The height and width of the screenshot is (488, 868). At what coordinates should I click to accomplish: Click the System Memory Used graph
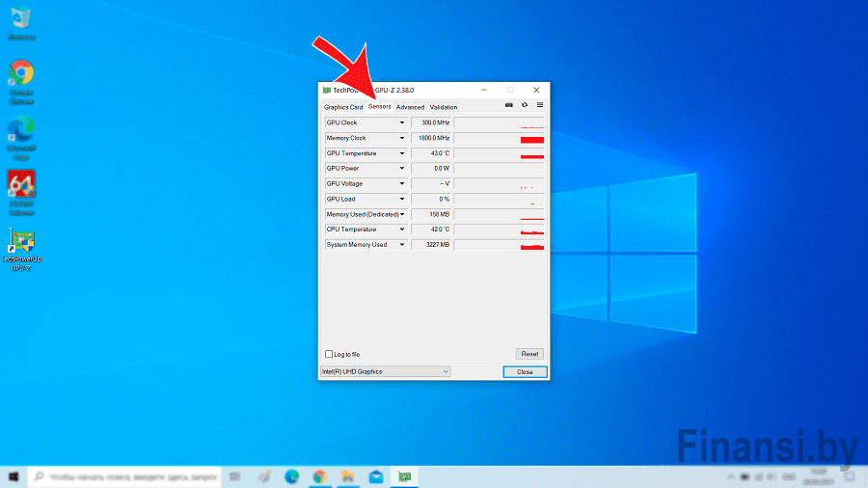(499, 245)
